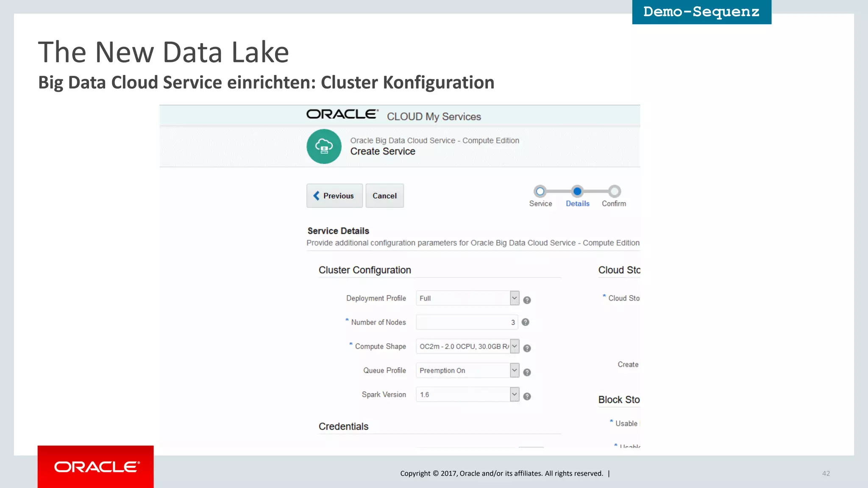Click help icon next to Number of Nodes
This screenshot has width=868, height=488.
coord(526,322)
